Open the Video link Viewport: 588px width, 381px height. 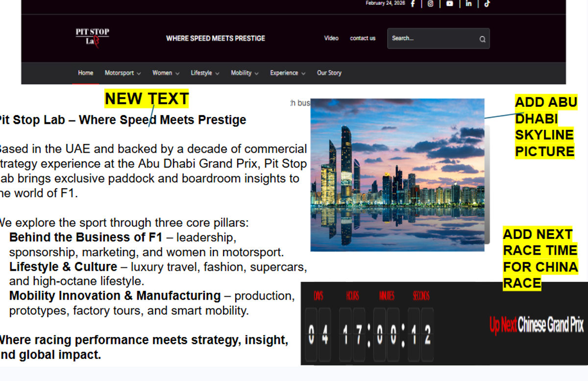[331, 38]
